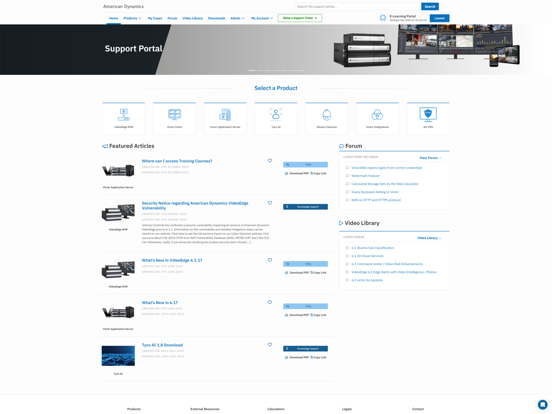Click the Tyco AI article blue thumbnail

(x=118, y=356)
